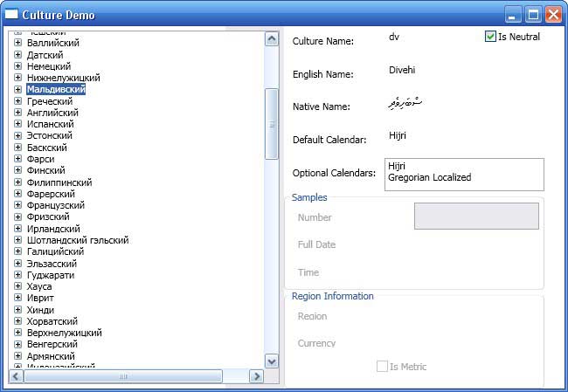Viewport: 568px width, 392px height.
Task: Expand the Филиппинский tree node
Action: [17, 182]
